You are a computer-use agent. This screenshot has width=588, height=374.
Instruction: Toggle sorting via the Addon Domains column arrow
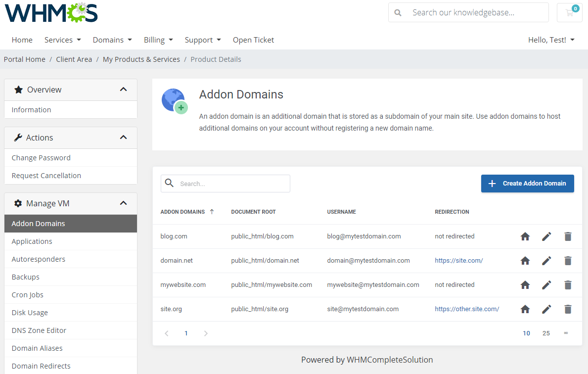point(212,212)
